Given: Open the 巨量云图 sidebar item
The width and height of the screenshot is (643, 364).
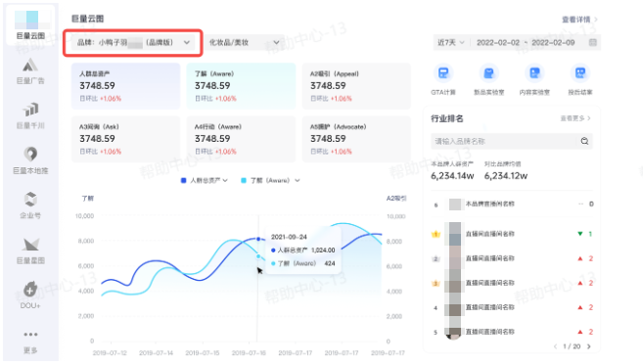Looking at the screenshot, I should point(30,25).
